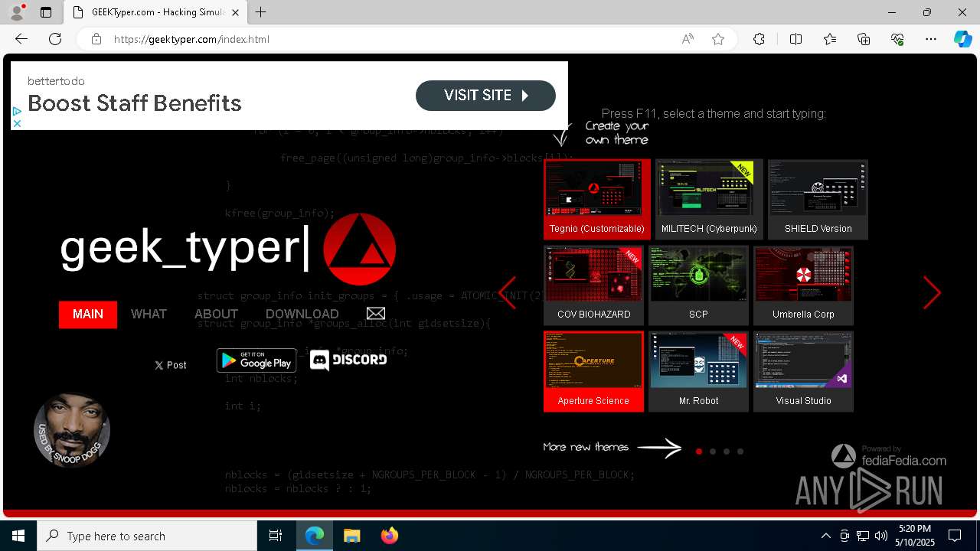Viewport: 980px width, 551px height.
Task: Click the red geek_typer logo
Action: click(359, 249)
